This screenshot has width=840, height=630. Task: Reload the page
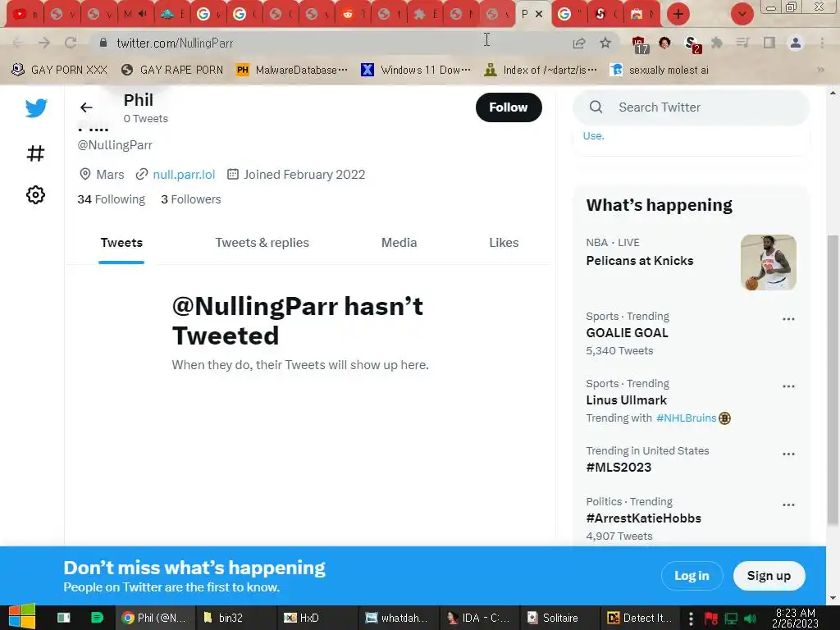(71, 43)
